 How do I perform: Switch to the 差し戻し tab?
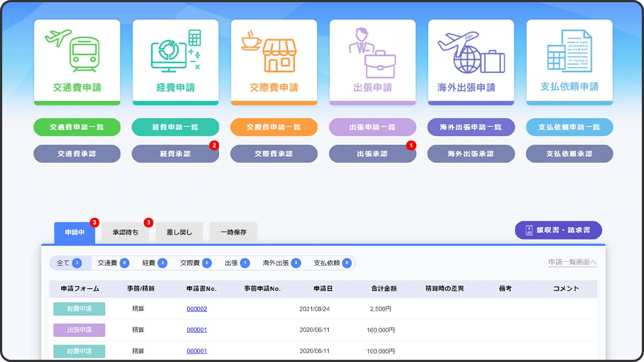pos(179,233)
